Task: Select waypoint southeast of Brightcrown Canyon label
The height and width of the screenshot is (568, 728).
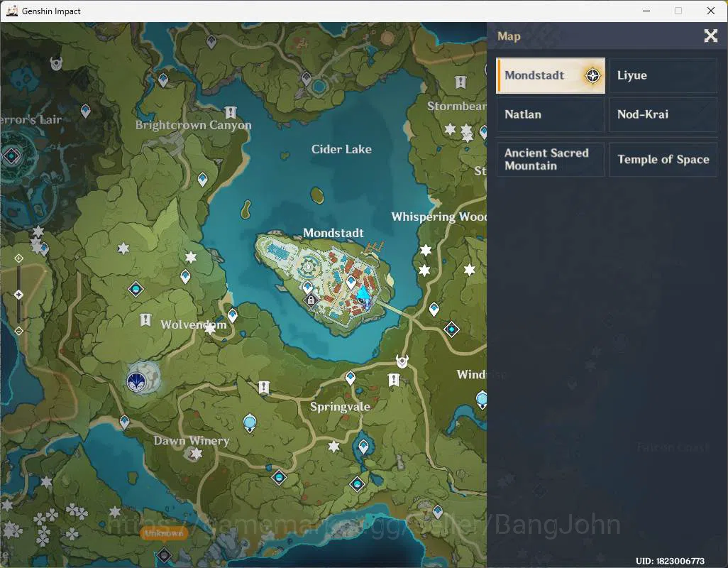Action: pyautogui.click(x=202, y=179)
